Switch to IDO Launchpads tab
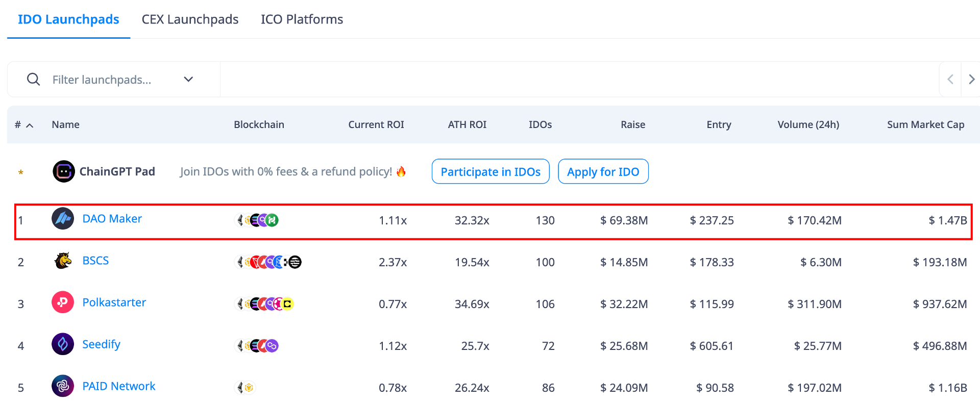The image size is (980, 404). (68, 19)
